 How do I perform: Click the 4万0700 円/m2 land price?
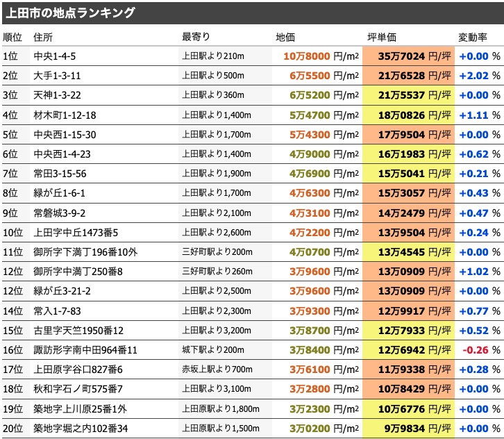point(324,252)
